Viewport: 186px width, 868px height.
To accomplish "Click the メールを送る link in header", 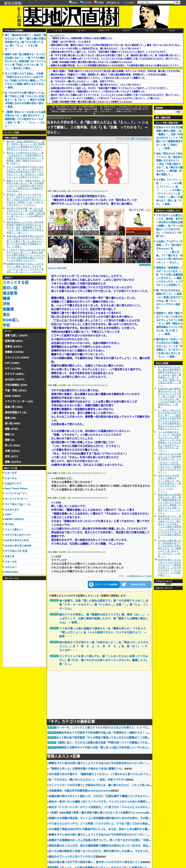I will 129,2.
